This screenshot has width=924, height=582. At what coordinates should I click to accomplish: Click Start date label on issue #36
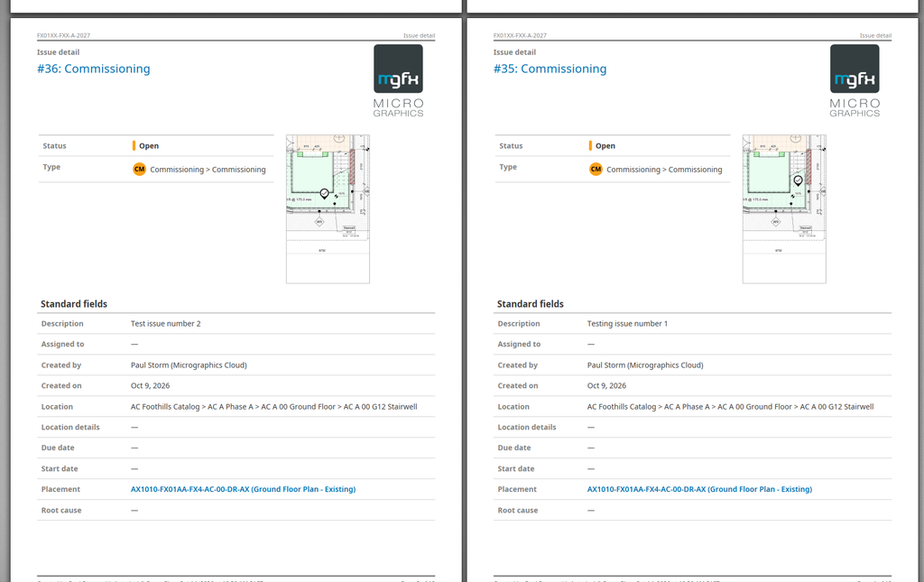click(60, 469)
